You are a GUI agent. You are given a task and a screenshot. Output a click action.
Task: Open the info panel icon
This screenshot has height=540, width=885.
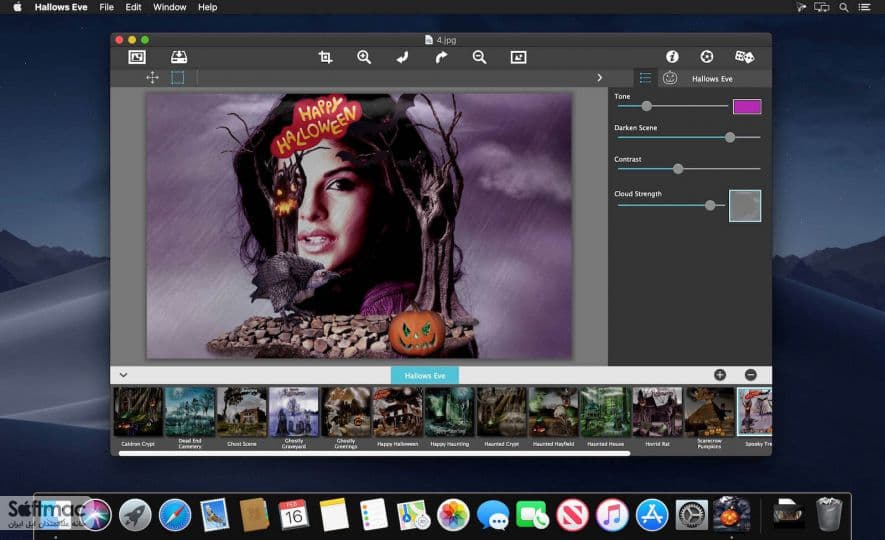(672, 56)
